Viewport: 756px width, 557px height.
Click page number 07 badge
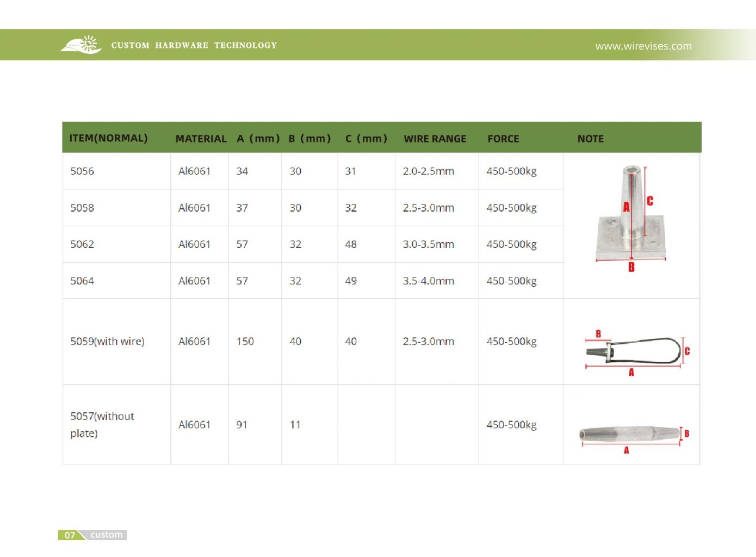[70, 535]
